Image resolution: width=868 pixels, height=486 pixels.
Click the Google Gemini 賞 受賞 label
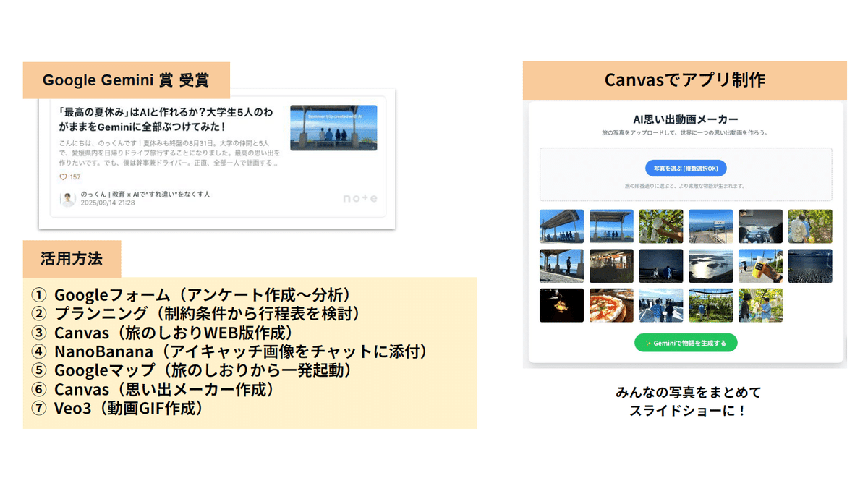pos(126,80)
